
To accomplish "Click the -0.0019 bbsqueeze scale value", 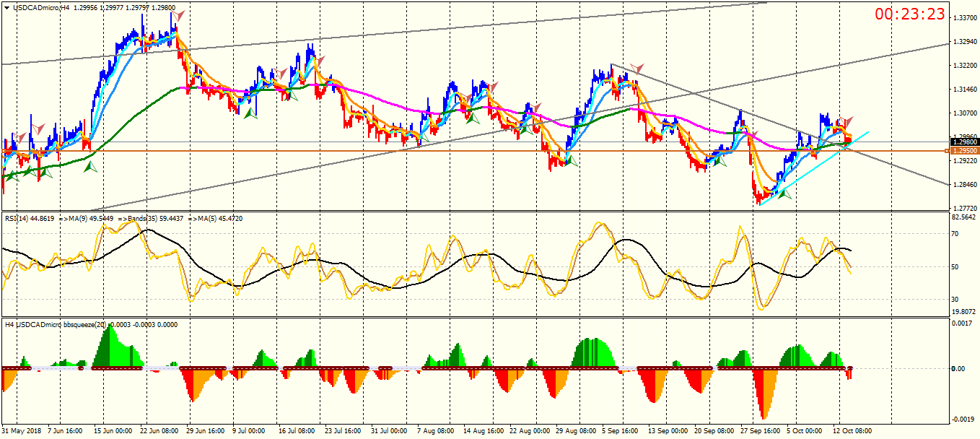I will [963, 420].
